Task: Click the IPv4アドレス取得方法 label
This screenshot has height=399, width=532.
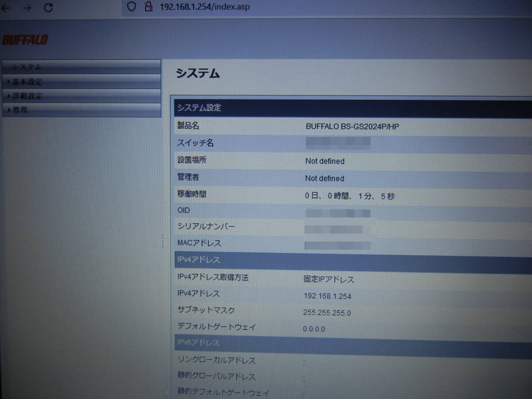Action: [213, 277]
